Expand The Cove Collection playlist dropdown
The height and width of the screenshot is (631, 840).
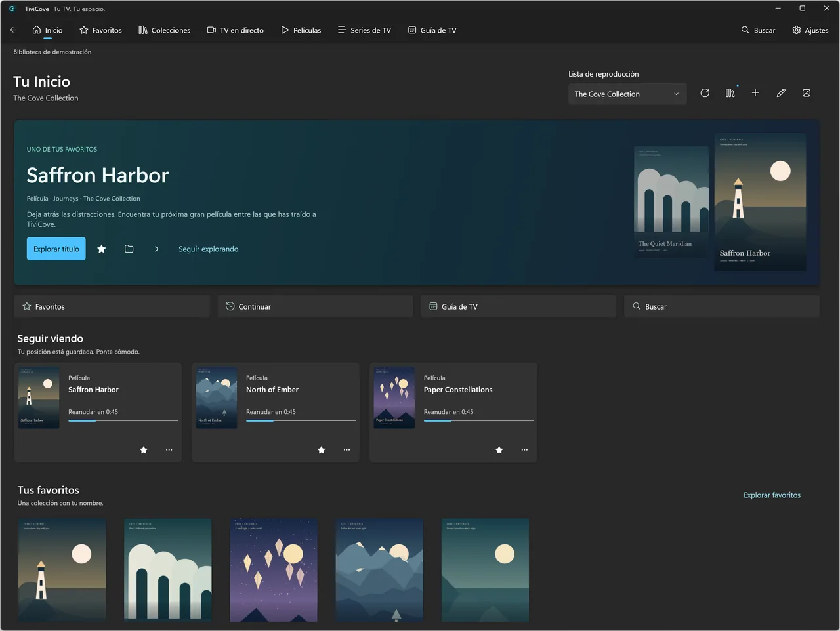627,94
